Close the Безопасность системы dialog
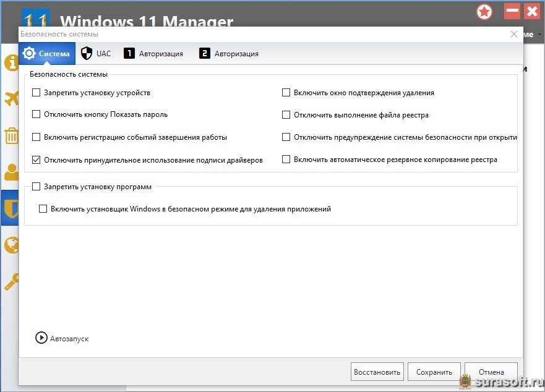Image resolution: width=545 pixels, height=392 pixels. (514, 34)
